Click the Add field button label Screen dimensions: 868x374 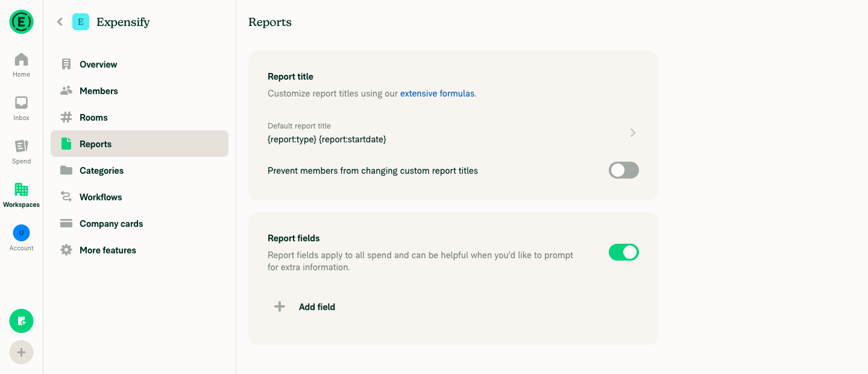317,306
